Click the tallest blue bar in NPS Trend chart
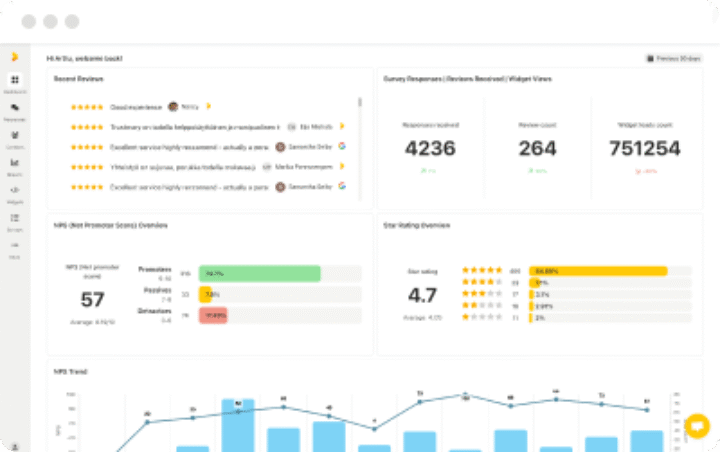Screen dimensions: 720x452 238,425
